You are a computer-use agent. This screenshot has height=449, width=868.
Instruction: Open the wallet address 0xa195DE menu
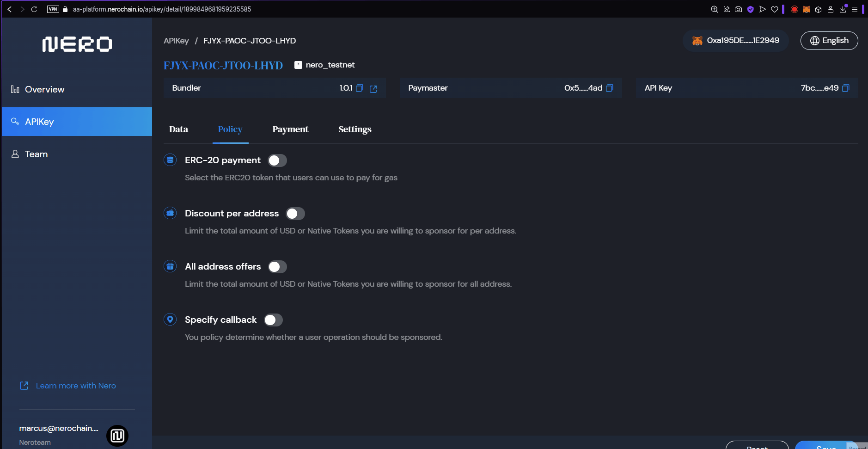[736, 41]
